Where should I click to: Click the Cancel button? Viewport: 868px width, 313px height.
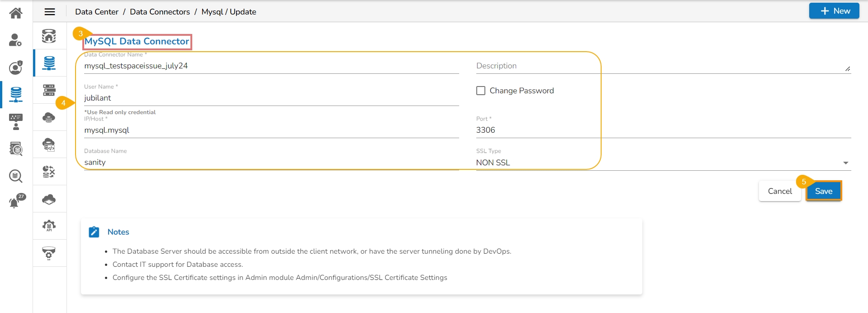point(780,191)
